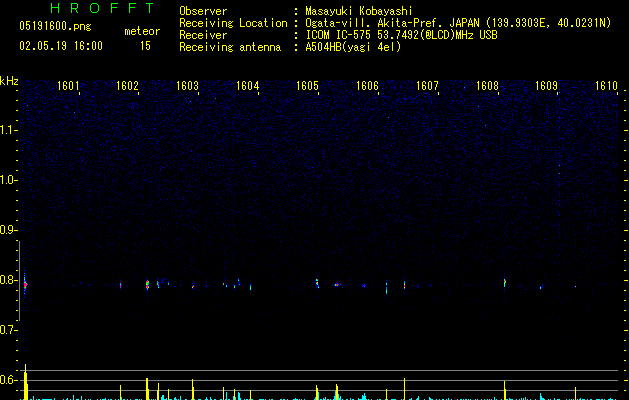Screen dimensions: 629x400
Task: Click the 1608 time marker
Action: tap(487, 86)
